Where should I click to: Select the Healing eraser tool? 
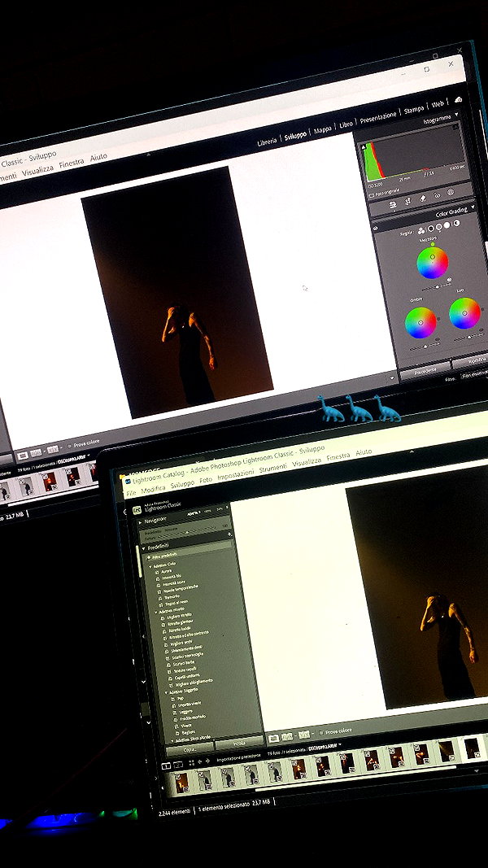tap(423, 198)
